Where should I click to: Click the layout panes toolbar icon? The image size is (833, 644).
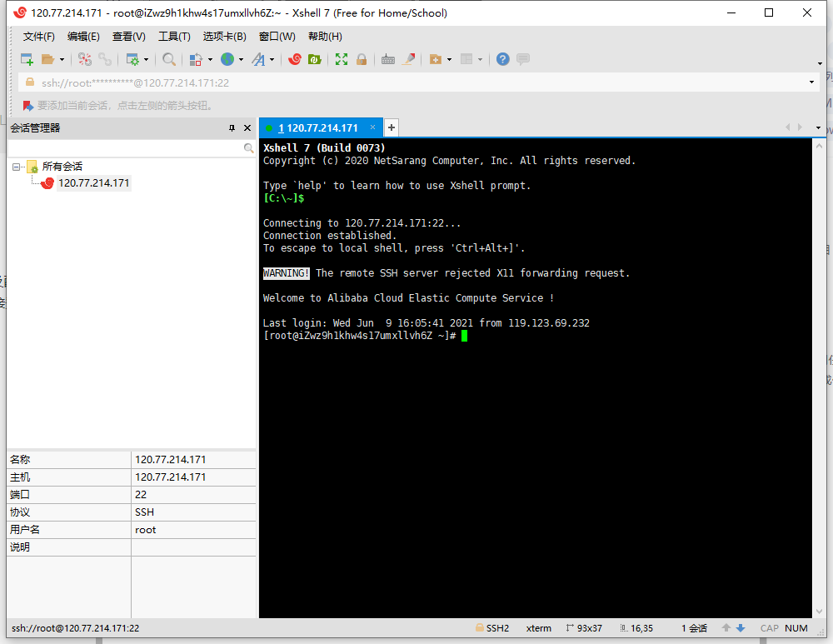[x=466, y=59]
